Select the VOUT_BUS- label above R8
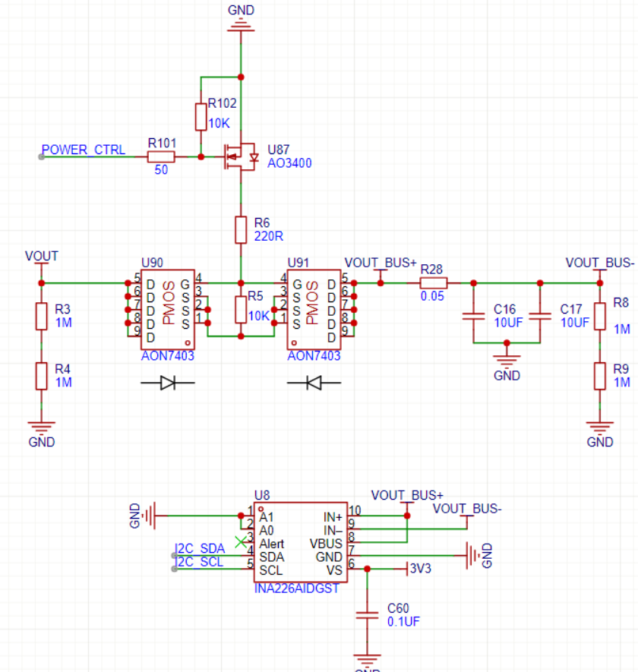Screen dimensions: 638x672 [600, 263]
